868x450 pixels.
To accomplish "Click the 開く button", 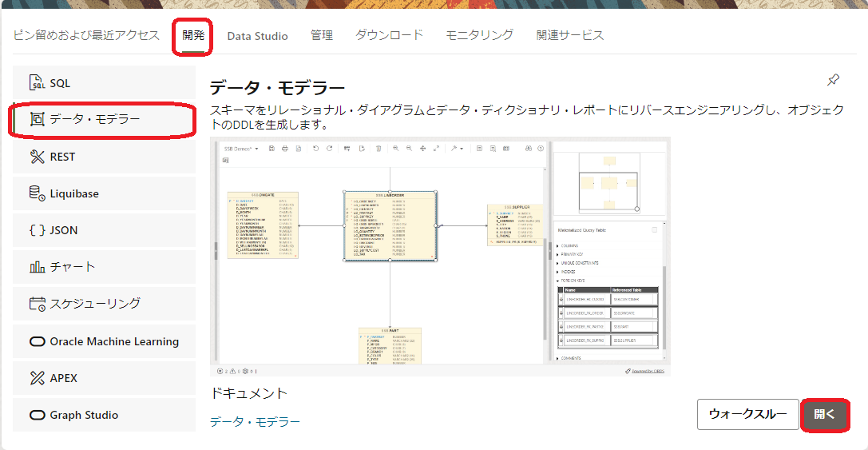I will pyautogui.click(x=824, y=414).
